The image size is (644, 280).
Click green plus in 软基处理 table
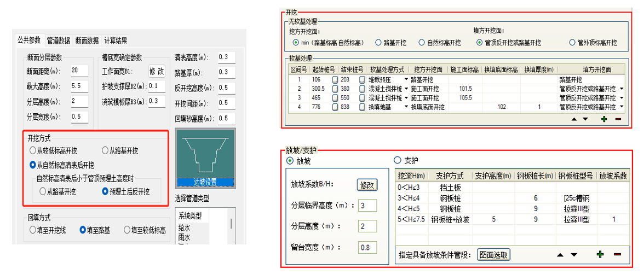[604, 119]
